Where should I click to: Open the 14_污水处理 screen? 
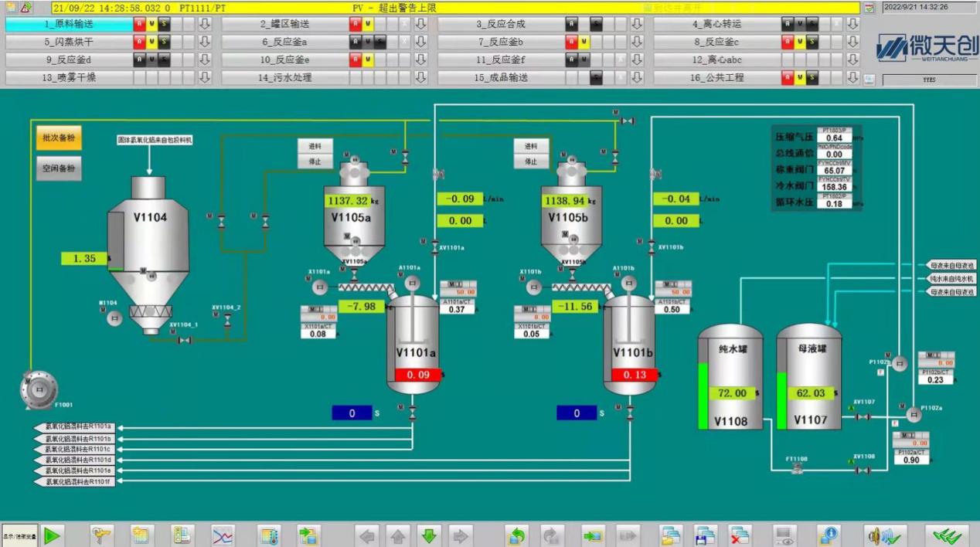point(284,77)
